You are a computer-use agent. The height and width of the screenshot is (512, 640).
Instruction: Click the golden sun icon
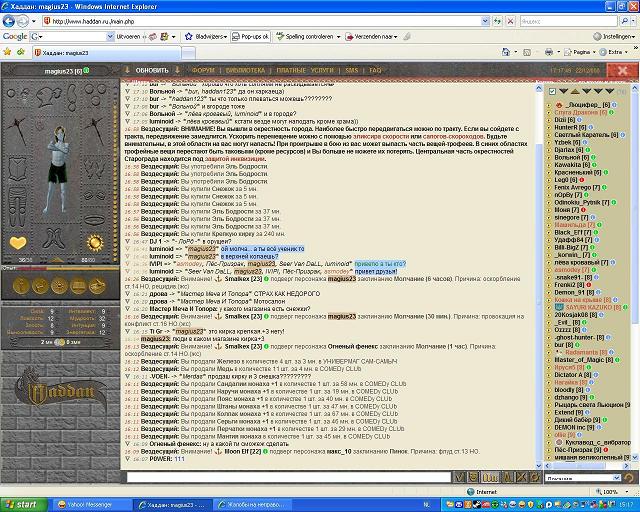click(96, 242)
